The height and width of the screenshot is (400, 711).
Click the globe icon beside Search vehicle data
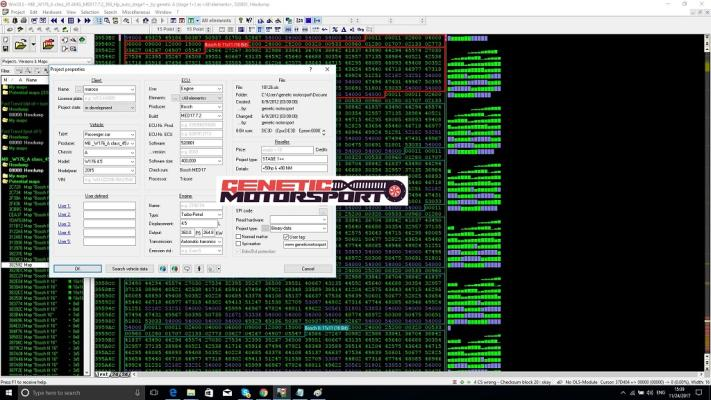[x=160, y=268]
